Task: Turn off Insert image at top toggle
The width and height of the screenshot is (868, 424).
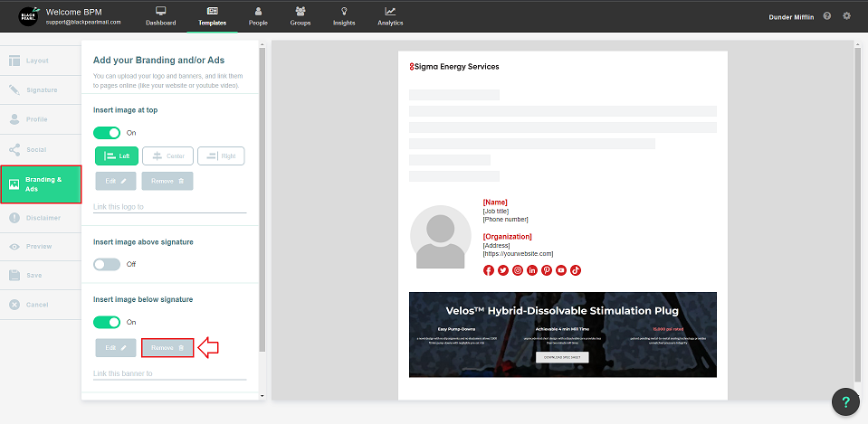Action: pos(107,132)
